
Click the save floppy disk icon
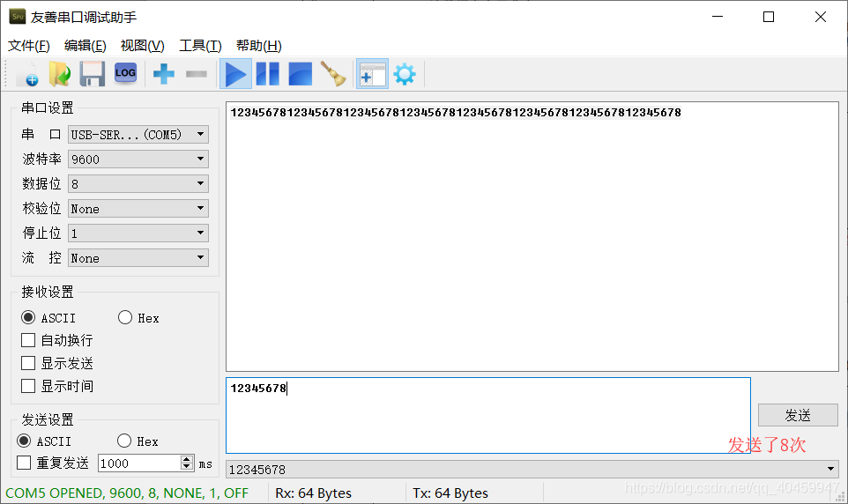click(x=93, y=74)
